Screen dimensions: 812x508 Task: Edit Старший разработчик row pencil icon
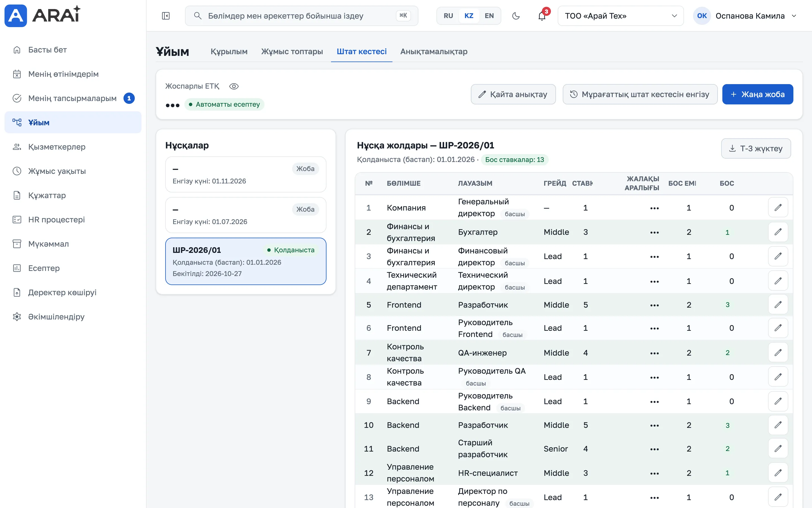point(778,448)
